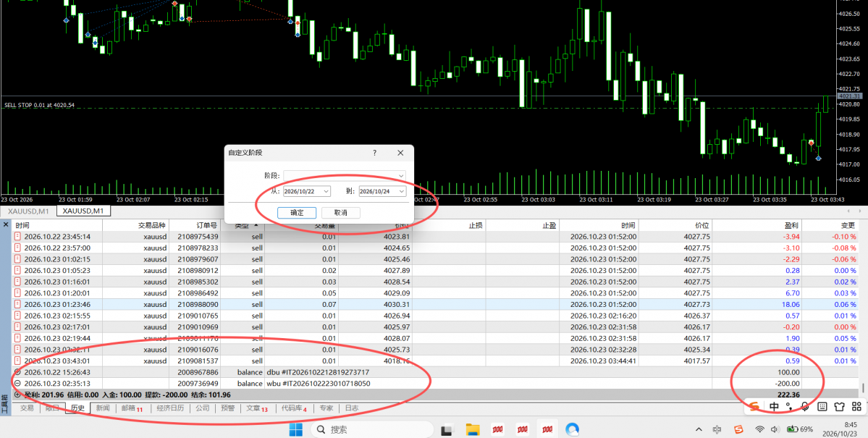The image size is (868, 438).
Task: Click balance icon for 2009736949 withdrawal row
Action: pos(17,383)
